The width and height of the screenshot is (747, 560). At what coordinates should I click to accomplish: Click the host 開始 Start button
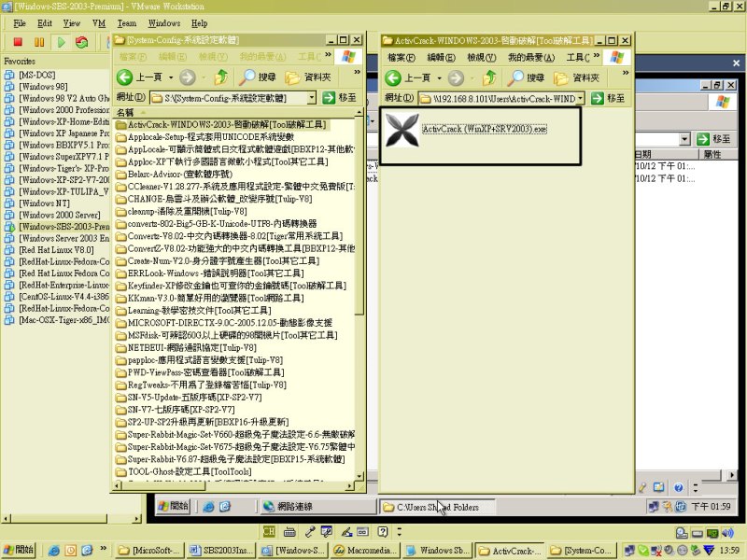click(x=18, y=550)
